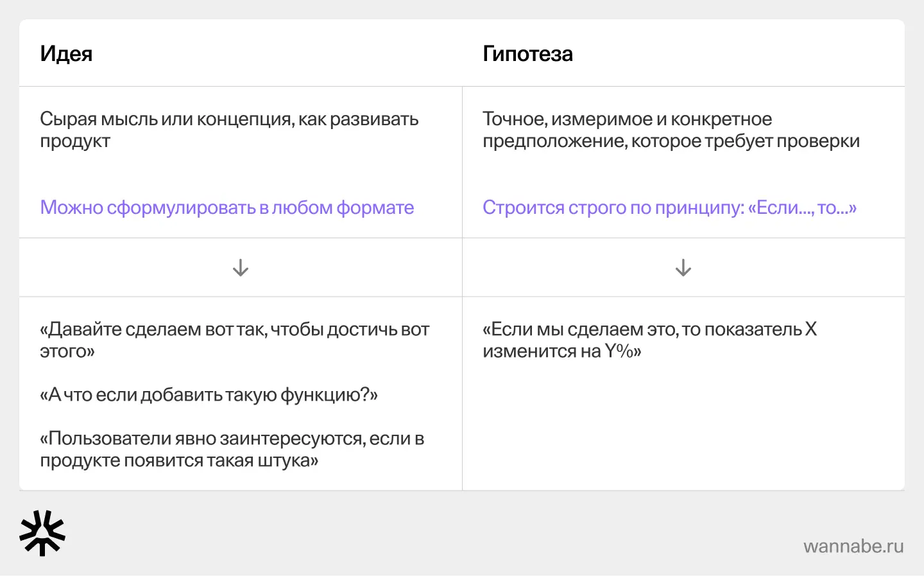This screenshot has width=924, height=576.
Task: Click the quote «А что если добавить такую функцию?»
Action: point(209,395)
